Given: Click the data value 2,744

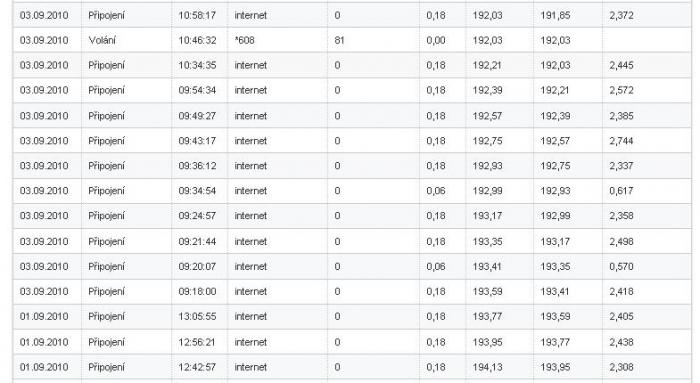Looking at the screenshot, I should (621, 141).
